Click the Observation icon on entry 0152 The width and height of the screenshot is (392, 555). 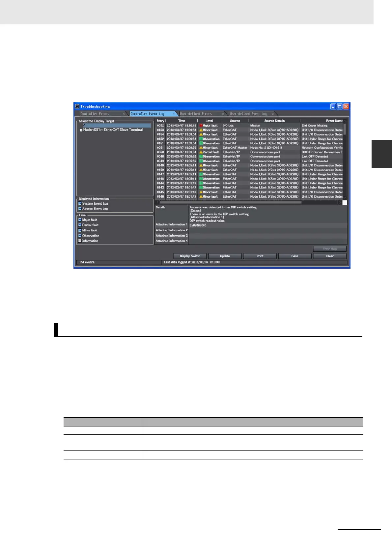201,139
